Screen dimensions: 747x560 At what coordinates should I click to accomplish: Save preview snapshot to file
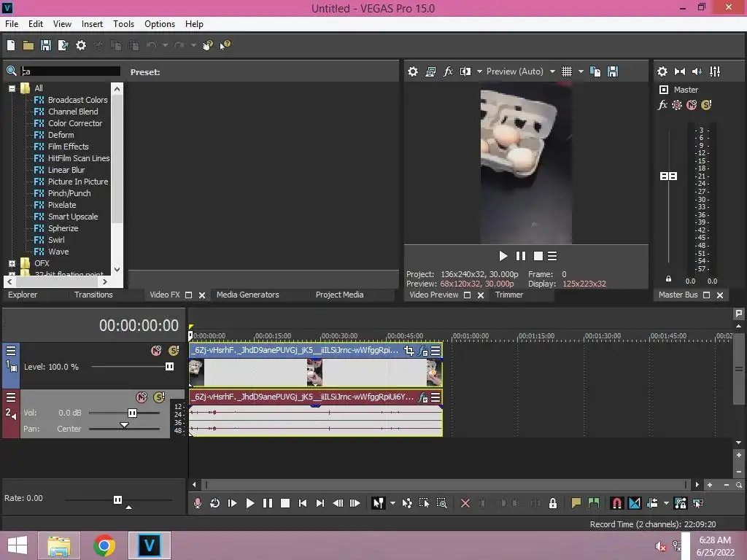coord(613,71)
